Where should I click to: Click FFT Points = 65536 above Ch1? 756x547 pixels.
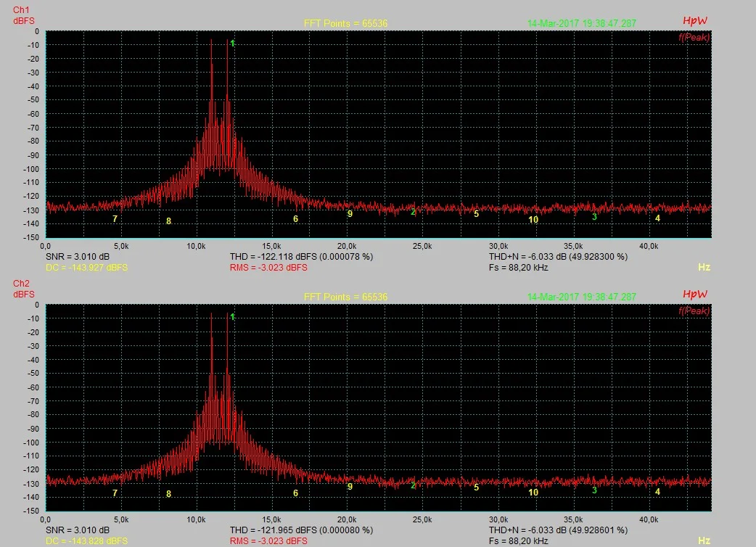(x=345, y=23)
